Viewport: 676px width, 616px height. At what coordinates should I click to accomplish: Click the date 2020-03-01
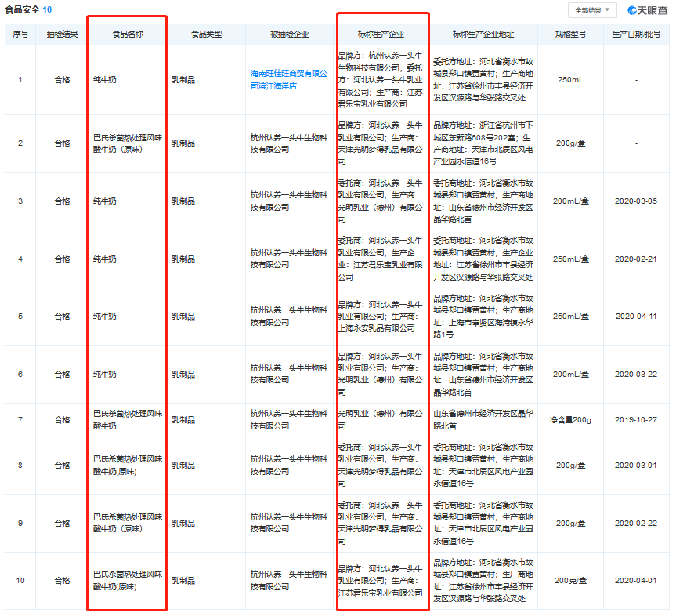click(x=636, y=465)
